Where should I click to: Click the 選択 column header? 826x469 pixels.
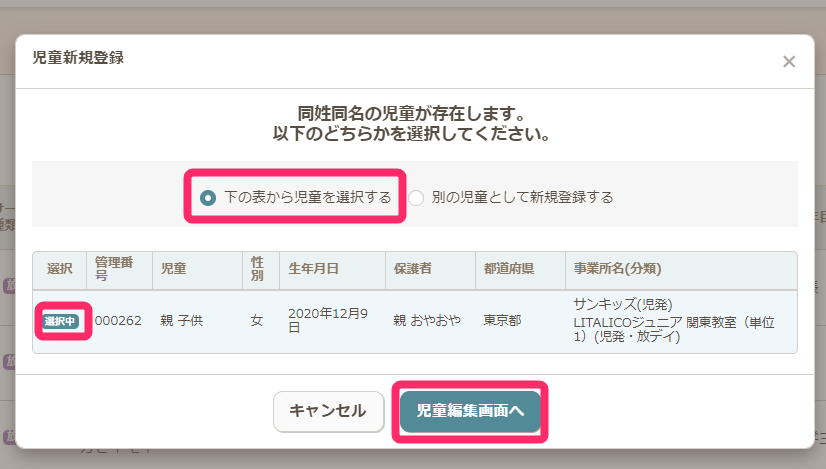[x=60, y=269]
